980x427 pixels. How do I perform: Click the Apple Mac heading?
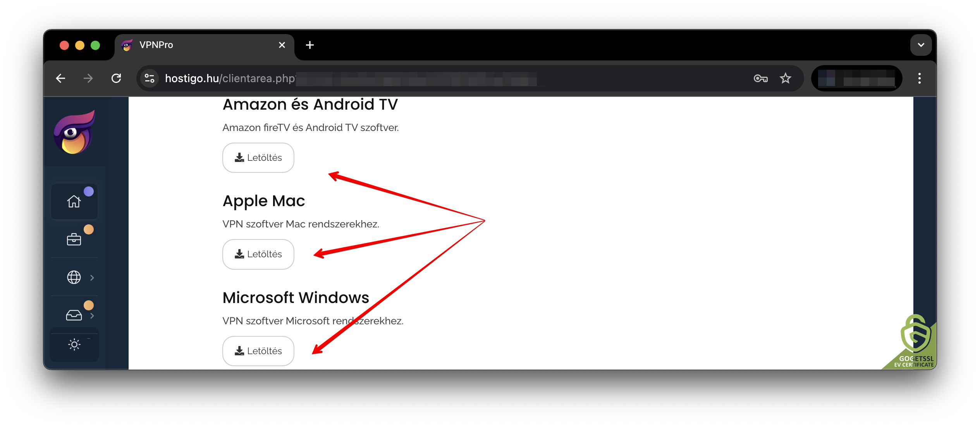(264, 201)
